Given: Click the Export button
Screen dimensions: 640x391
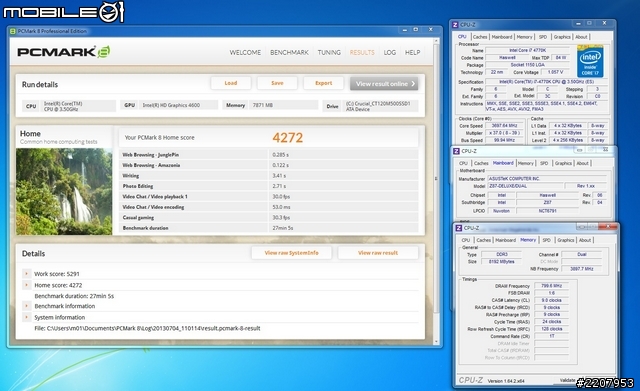Looking at the screenshot, I should 324,83.
